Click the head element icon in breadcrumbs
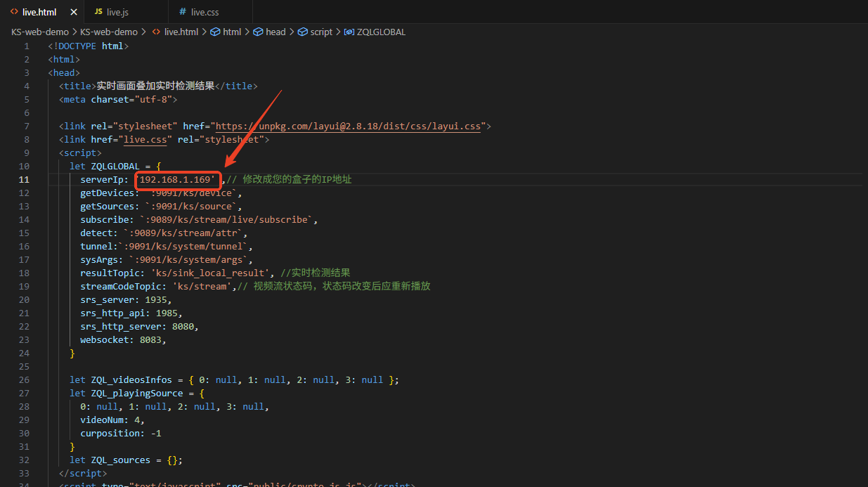Image resolution: width=868 pixels, height=487 pixels. [x=258, y=32]
